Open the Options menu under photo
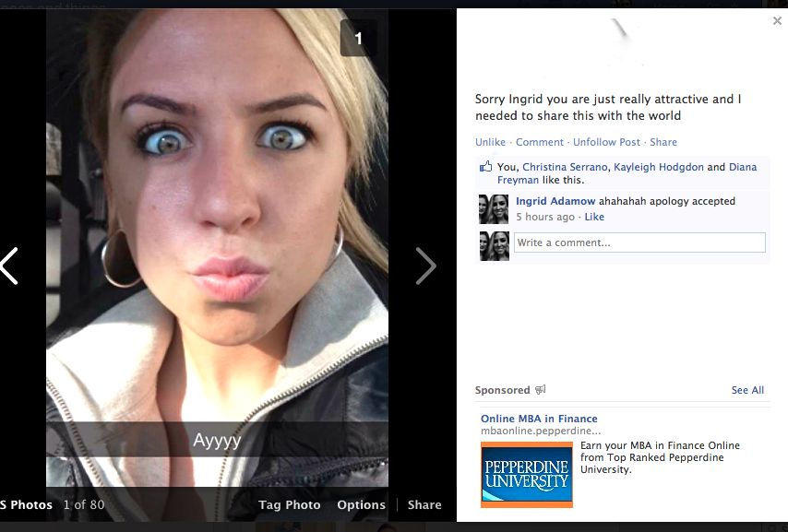This screenshot has height=532, width=788. tap(361, 504)
